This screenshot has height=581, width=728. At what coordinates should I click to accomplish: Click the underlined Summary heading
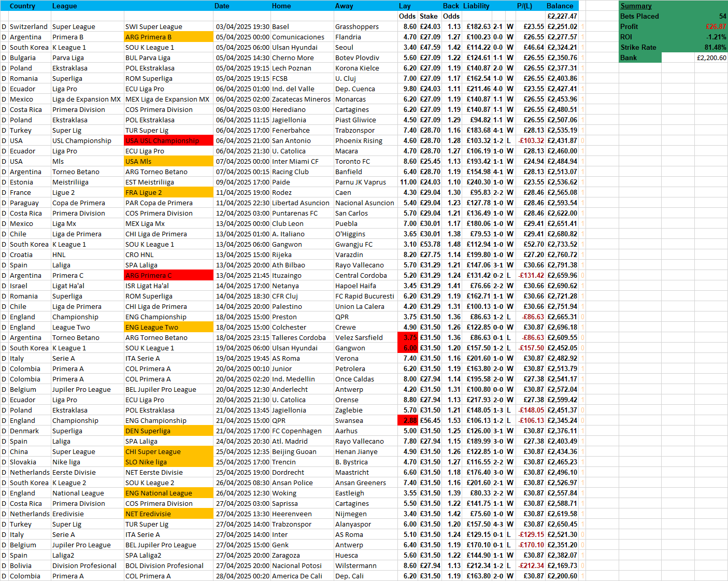636,6
